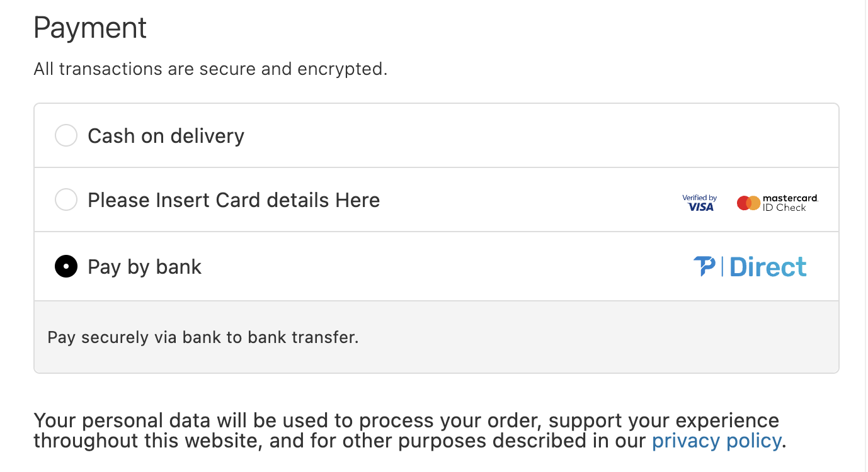Image resolution: width=868 pixels, height=472 pixels.
Task: Click the Mastercard ID Check logo
Action: (x=777, y=203)
